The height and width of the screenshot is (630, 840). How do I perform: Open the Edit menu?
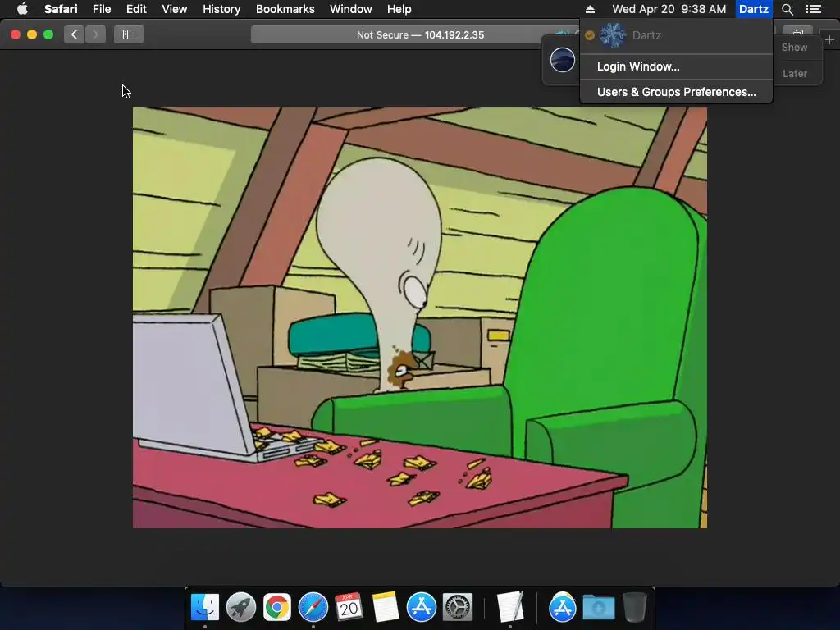click(136, 9)
